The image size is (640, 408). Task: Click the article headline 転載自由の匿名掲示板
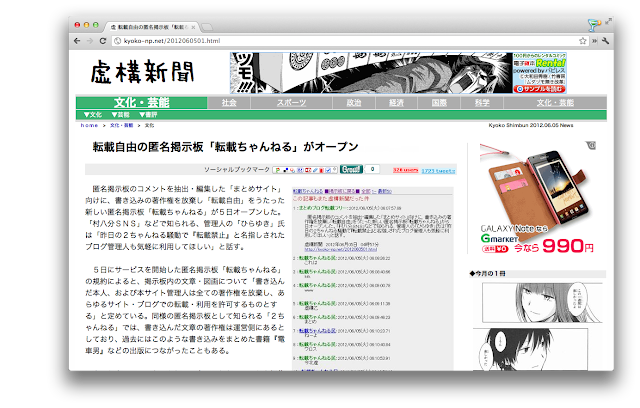(x=225, y=147)
